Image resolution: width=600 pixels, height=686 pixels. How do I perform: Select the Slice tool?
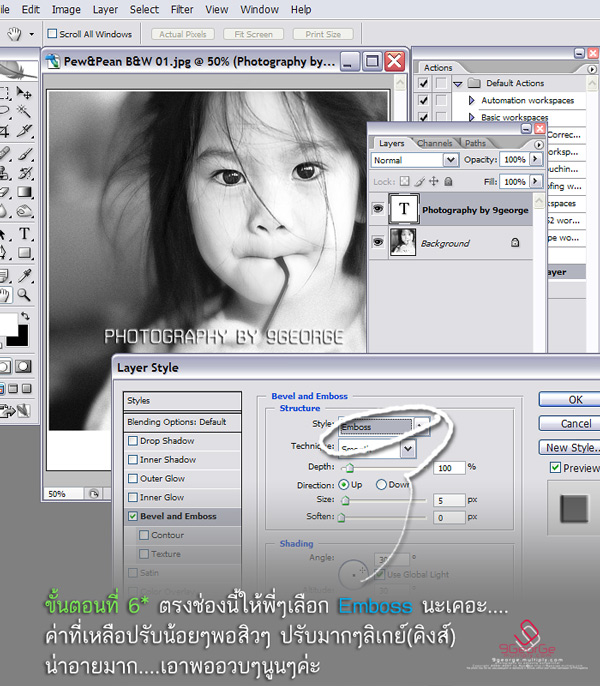click(25, 130)
